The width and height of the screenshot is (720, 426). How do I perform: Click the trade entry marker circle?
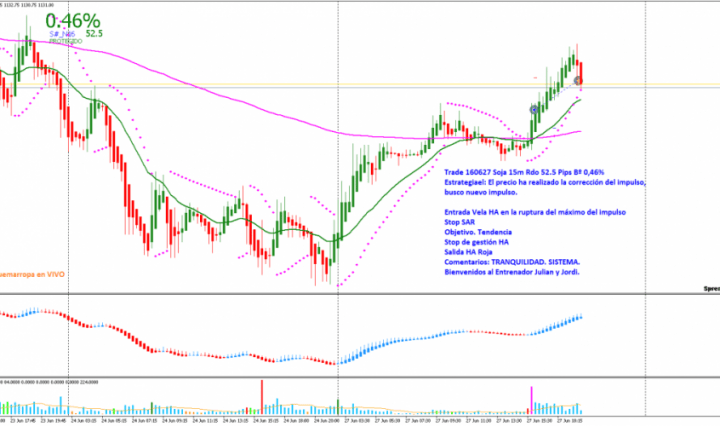pyautogui.click(x=535, y=109)
